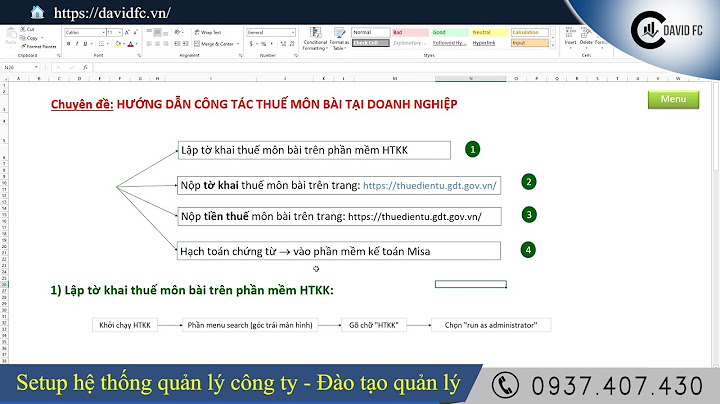Apply the Hyperlink cell style

coord(490,43)
